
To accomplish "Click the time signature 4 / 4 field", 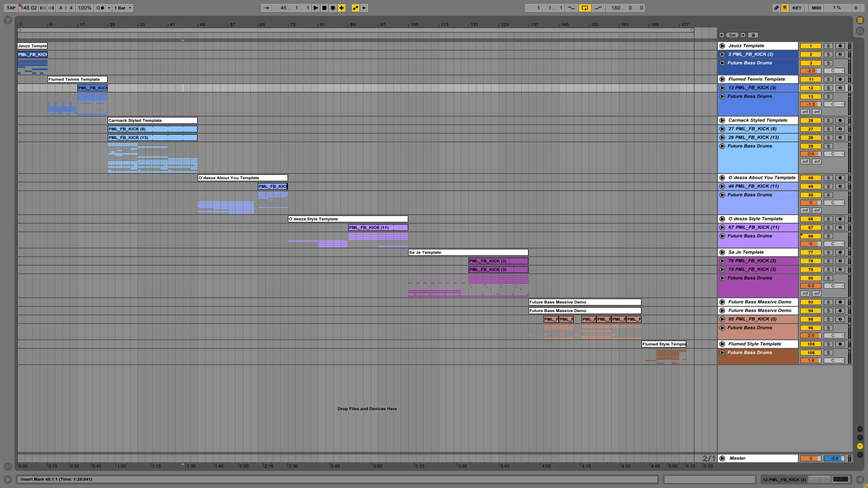I will coord(66,8).
